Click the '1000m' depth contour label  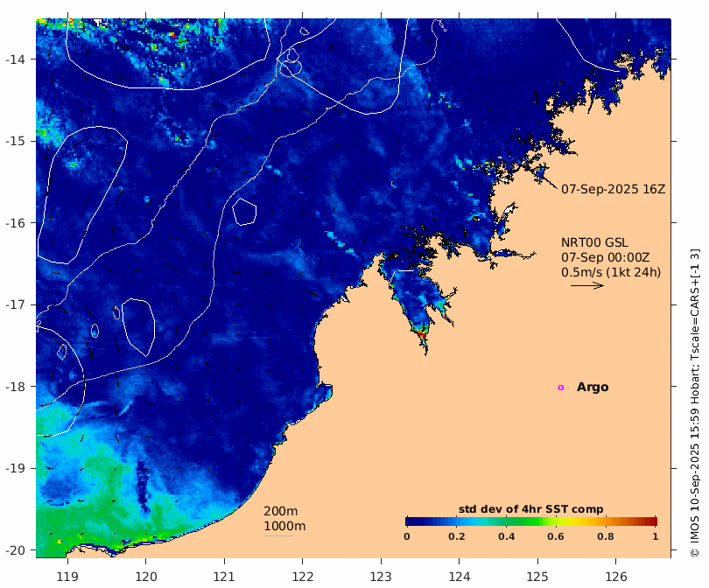(x=284, y=526)
